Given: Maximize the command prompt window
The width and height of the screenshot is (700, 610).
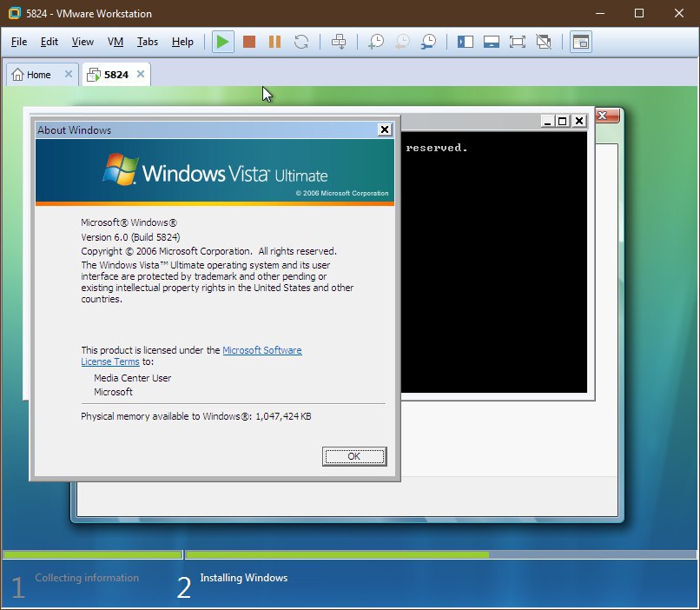Looking at the screenshot, I should (x=563, y=121).
